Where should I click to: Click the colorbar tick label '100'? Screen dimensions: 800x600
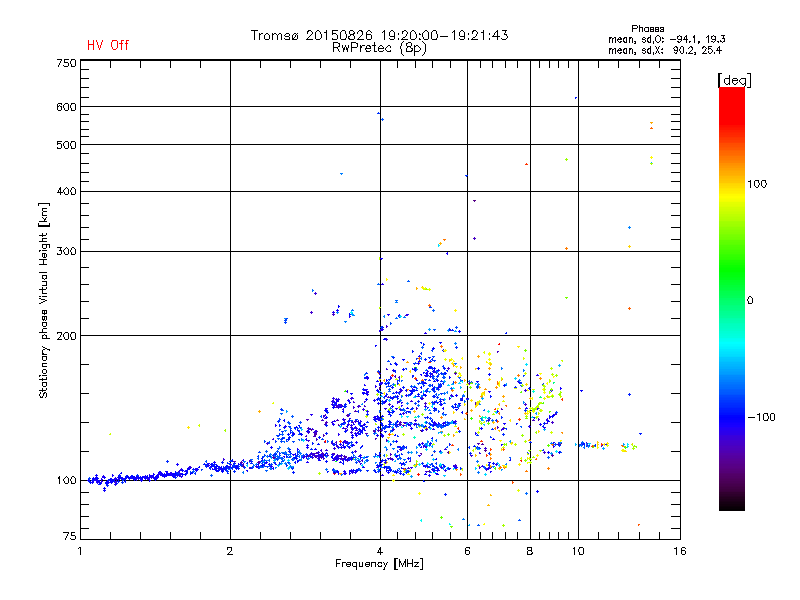click(757, 184)
